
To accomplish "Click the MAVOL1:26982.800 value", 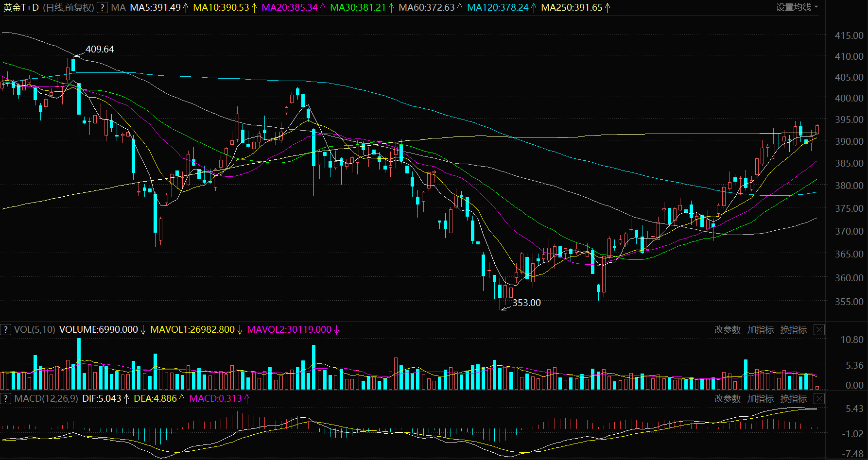I will coord(192,330).
